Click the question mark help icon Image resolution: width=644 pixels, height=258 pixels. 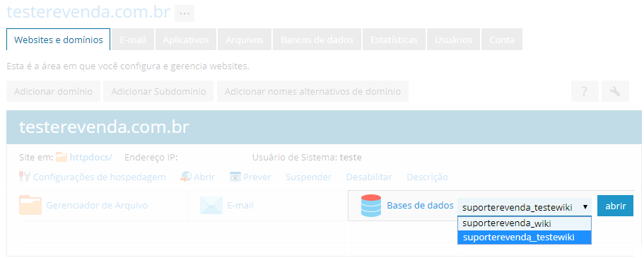pyautogui.click(x=585, y=91)
